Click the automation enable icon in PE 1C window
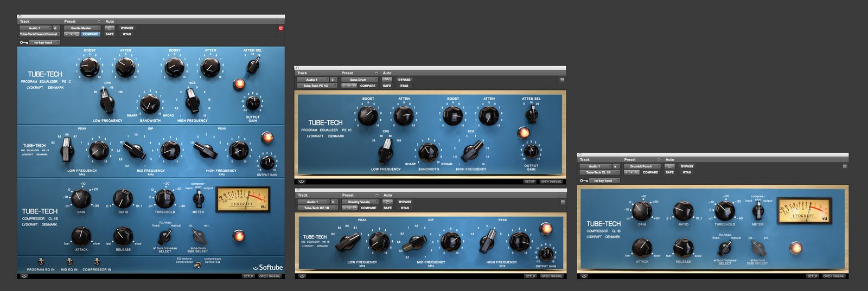The image size is (868, 291). [387, 80]
